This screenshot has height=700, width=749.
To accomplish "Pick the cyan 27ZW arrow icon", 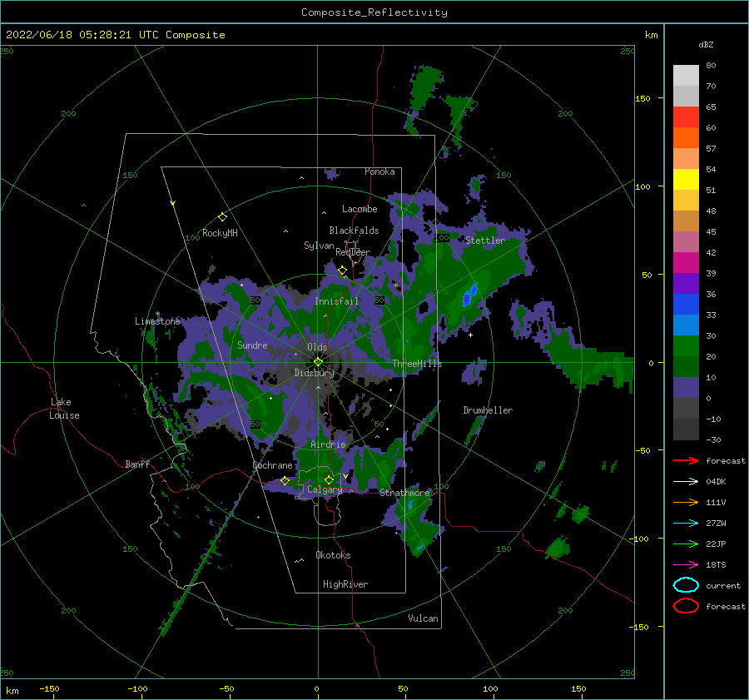I will click(x=686, y=524).
